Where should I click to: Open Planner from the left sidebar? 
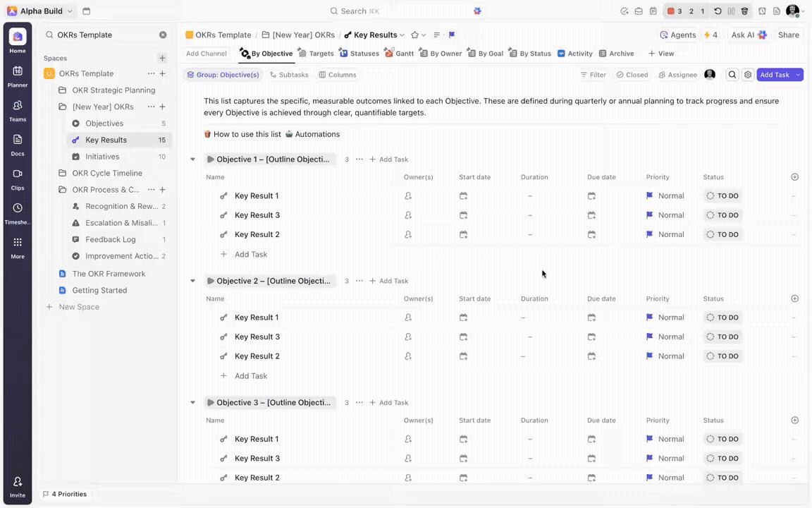point(18,76)
